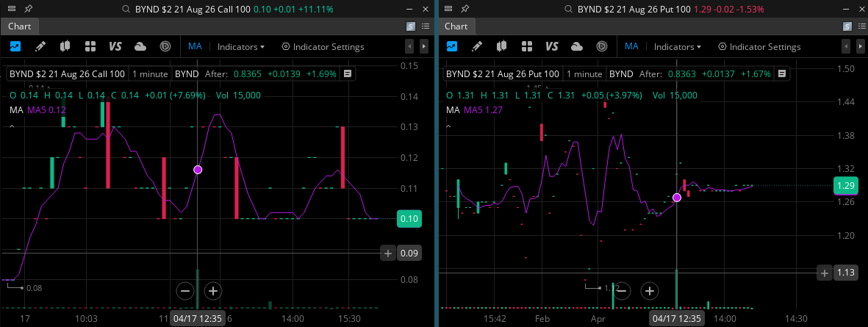Select line chart type icon in Call chart
868x327 pixels.
[x=15, y=46]
